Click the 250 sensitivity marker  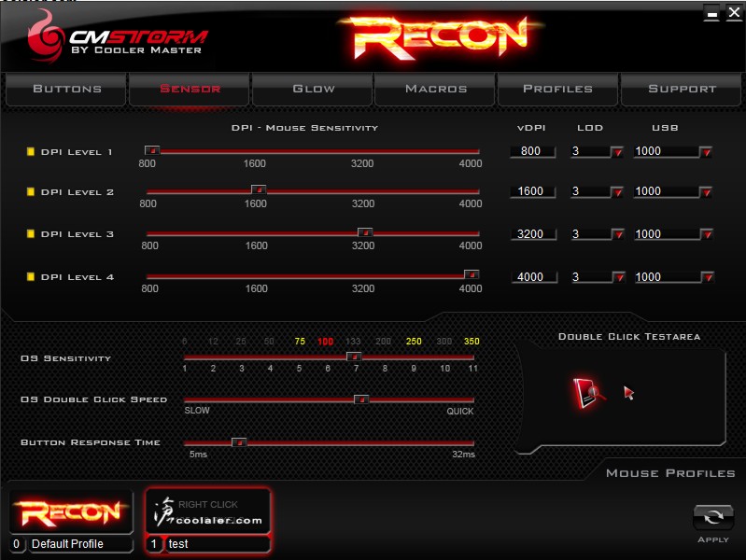[x=414, y=342]
